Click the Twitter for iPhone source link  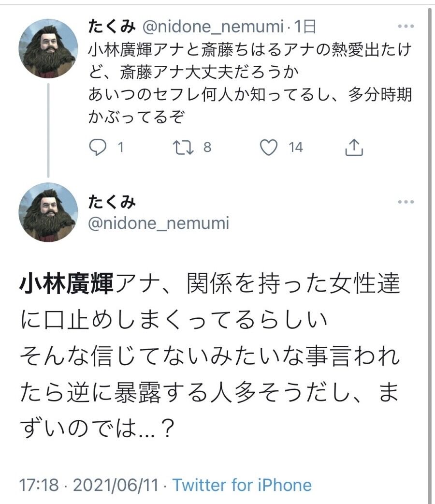pos(242,485)
